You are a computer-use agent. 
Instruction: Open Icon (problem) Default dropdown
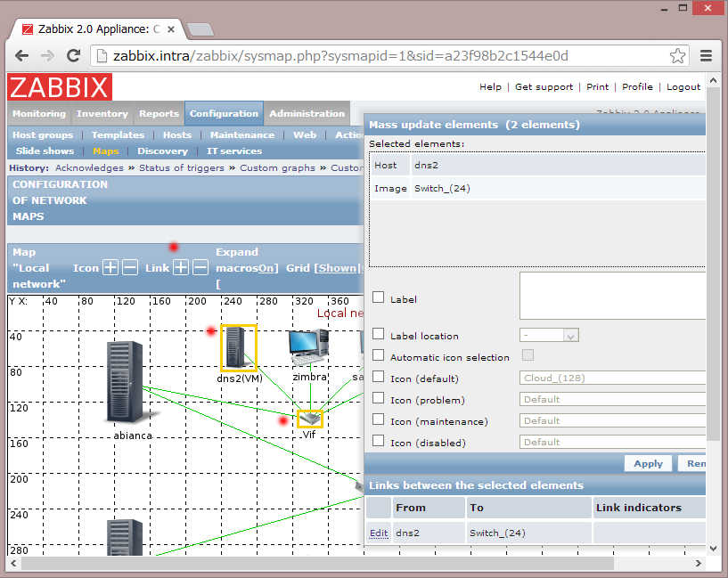612,399
